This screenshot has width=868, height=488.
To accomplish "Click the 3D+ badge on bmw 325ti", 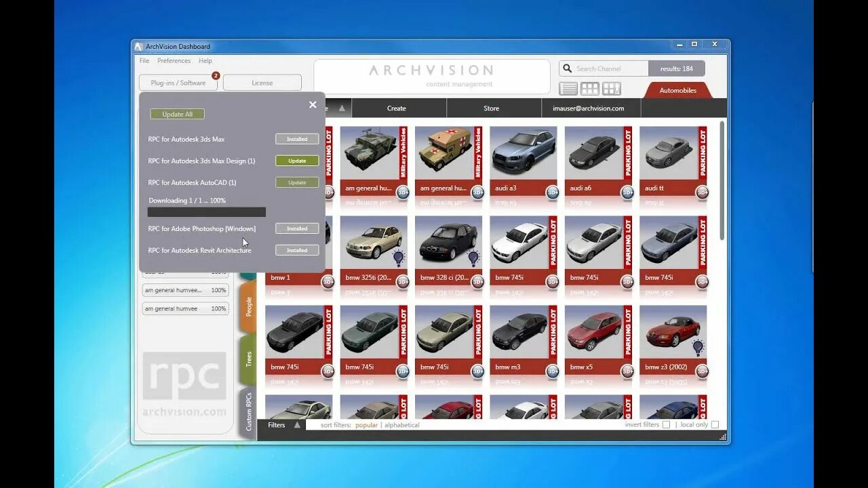I will tap(403, 282).
